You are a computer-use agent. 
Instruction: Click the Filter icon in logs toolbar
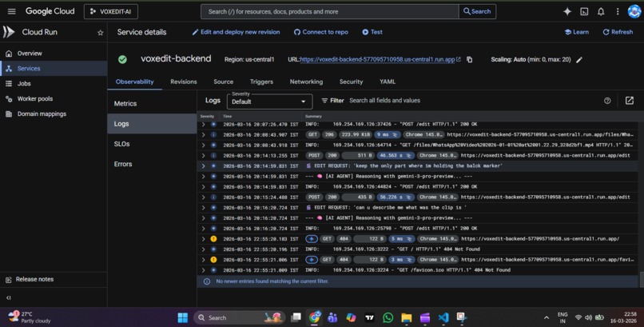click(324, 101)
